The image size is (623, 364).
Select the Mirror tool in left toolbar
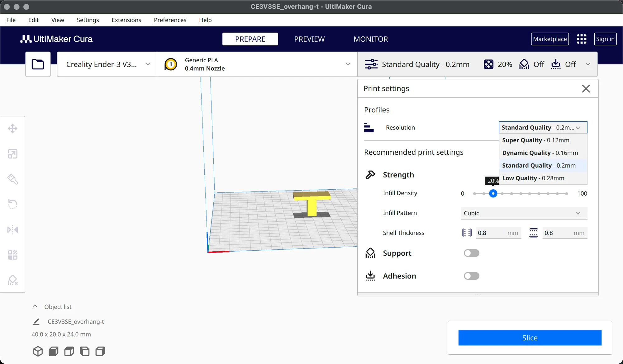12,230
